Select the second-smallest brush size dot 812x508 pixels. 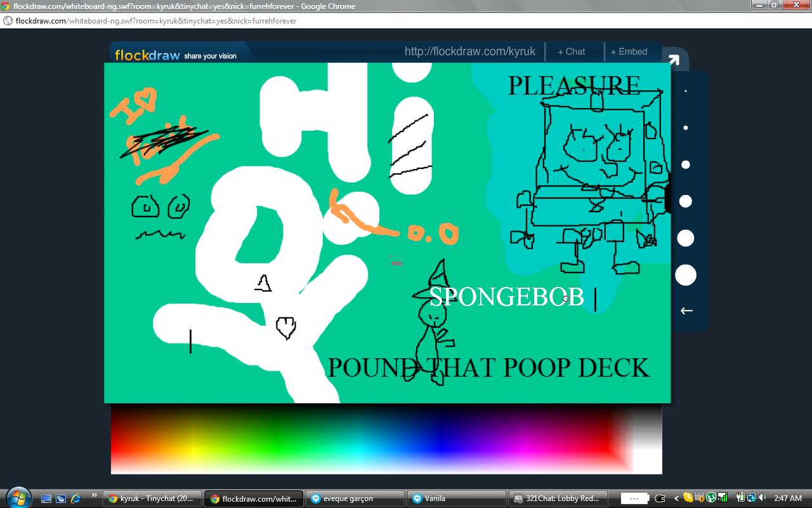[686, 128]
